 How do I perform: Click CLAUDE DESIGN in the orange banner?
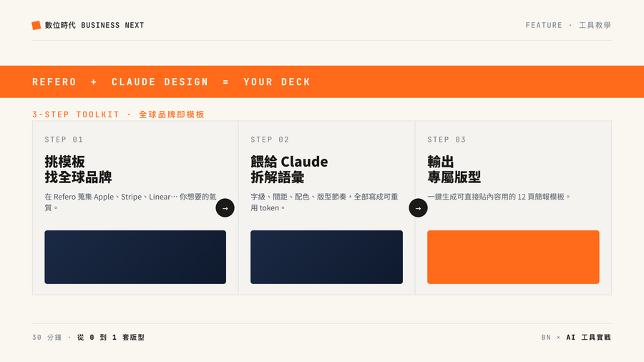point(160,82)
